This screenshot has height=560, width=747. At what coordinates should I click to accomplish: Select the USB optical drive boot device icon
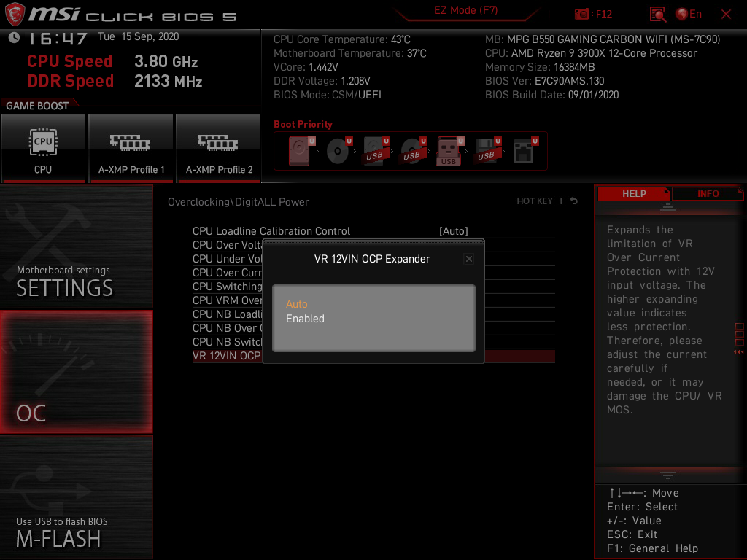pyautogui.click(x=414, y=151)
